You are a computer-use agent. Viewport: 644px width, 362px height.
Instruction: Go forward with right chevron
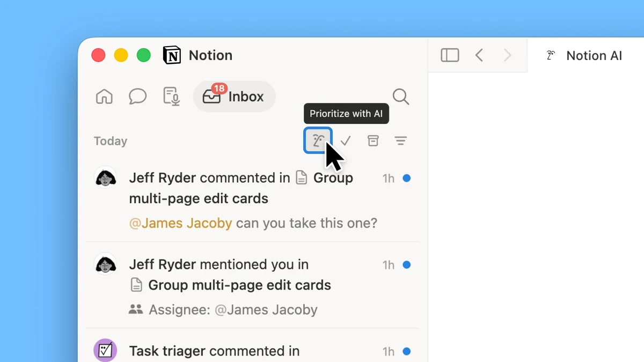pos(507,55)
